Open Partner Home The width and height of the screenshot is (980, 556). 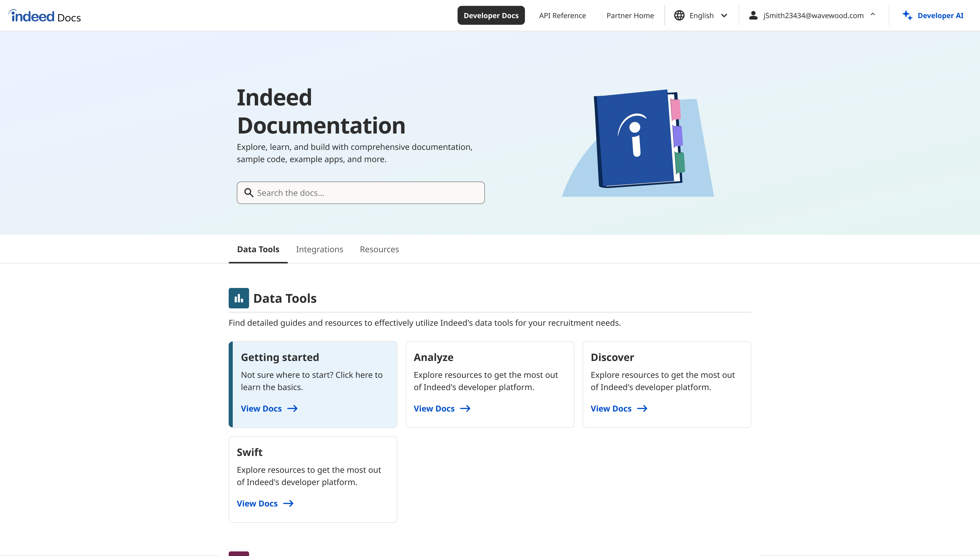point(630,16)
